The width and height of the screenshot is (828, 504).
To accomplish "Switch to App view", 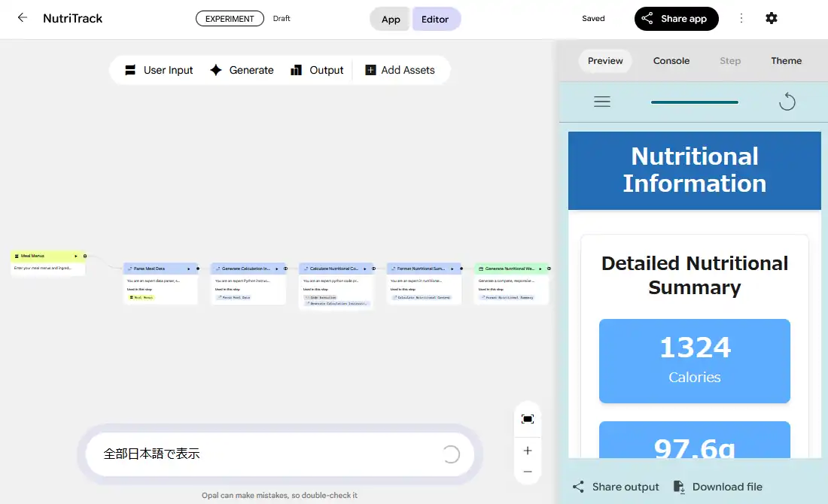I will (391, 20).
